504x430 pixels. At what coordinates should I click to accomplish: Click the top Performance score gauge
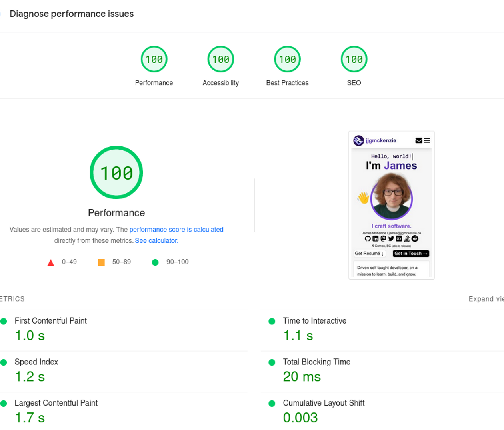[154, 60]
